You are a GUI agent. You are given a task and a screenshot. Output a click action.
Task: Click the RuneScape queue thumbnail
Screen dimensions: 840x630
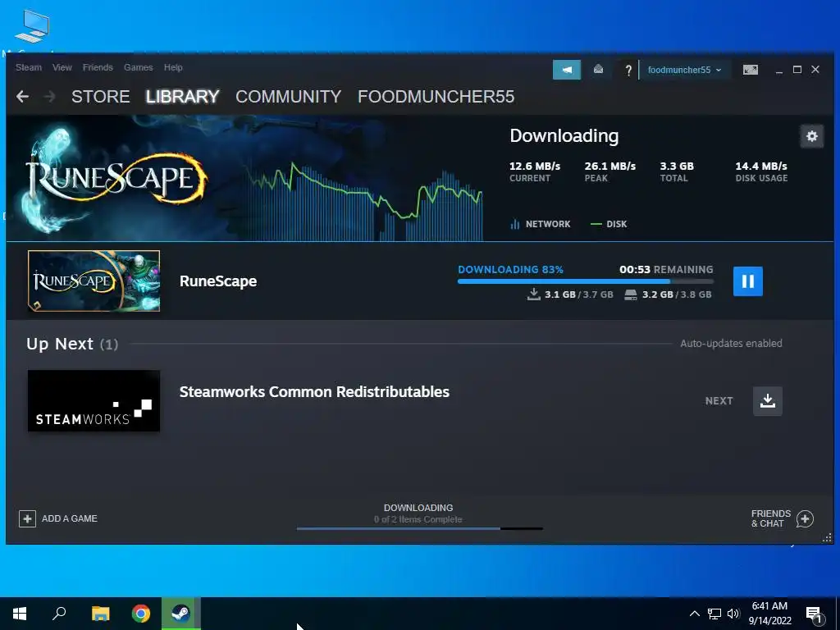click(x=94, y=281)
